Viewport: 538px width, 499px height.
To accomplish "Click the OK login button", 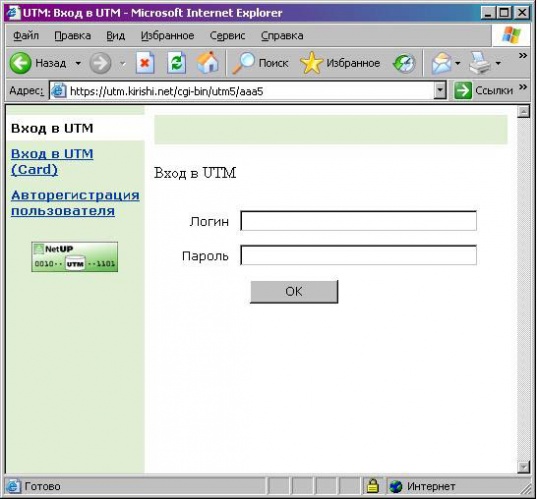I will 294,292.
